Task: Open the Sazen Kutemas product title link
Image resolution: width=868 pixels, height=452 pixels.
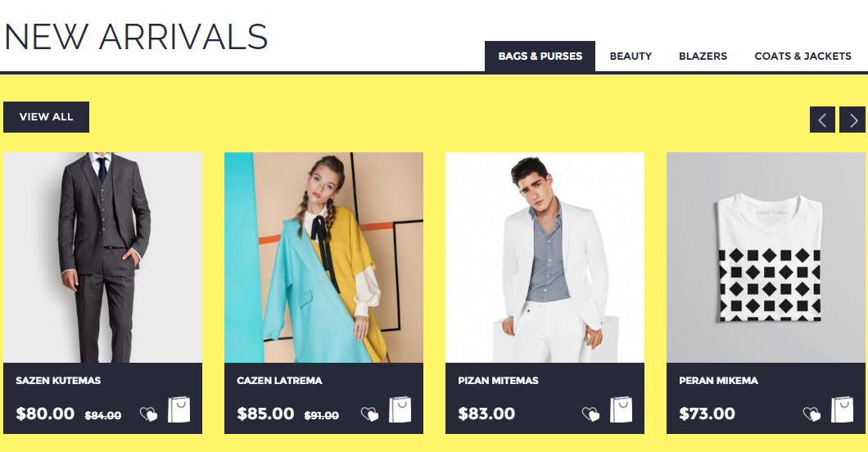Action: pyautogui.click(x=58, y=381)
